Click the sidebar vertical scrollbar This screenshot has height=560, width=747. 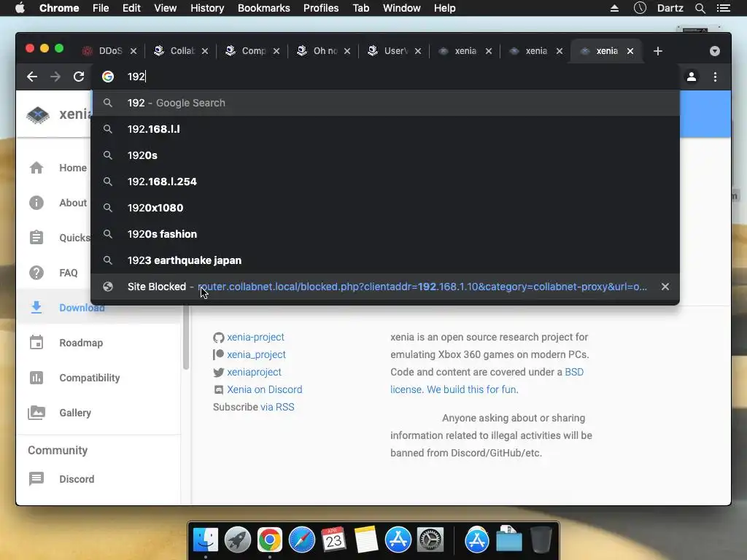186,338
